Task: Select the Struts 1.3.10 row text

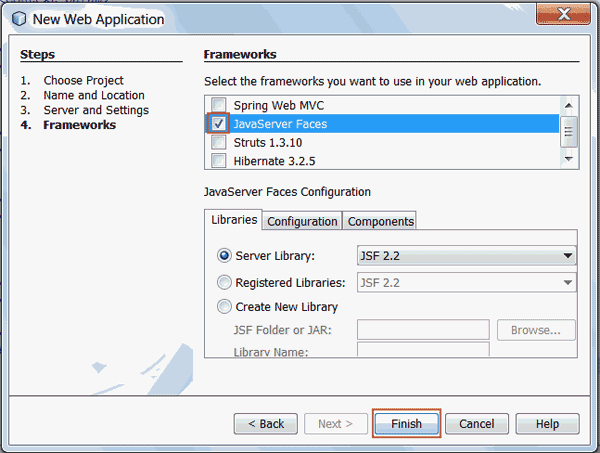Action: (268, 143)
